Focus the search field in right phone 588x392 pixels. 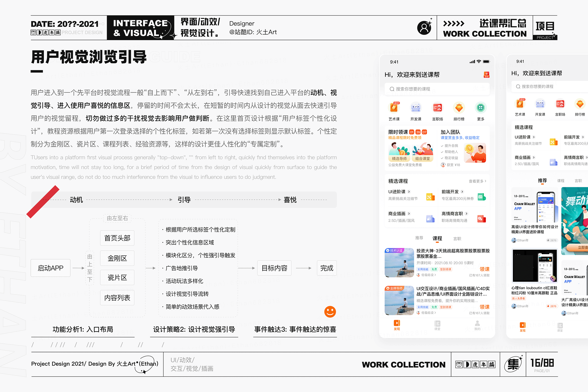click(549, 87)
